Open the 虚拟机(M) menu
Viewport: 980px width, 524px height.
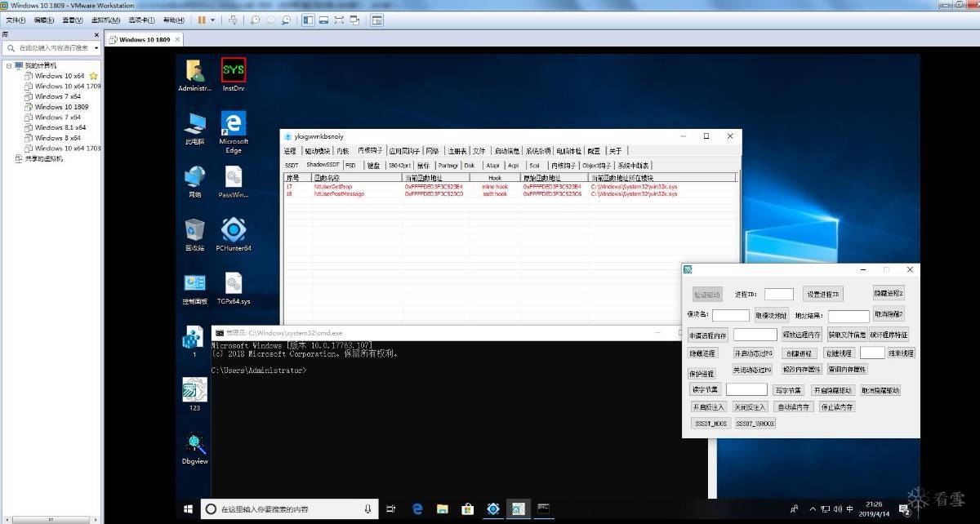coord(104,20)
